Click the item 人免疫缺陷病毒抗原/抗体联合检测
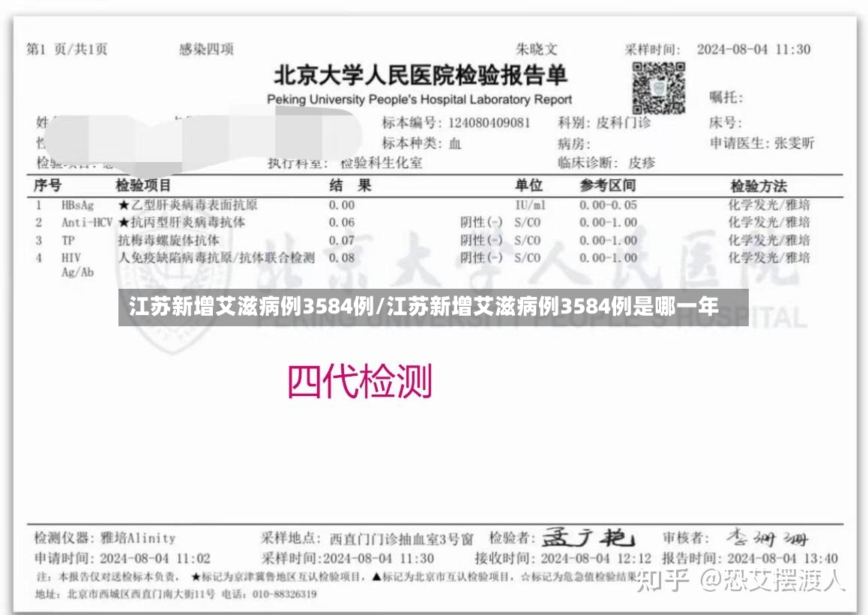The height and width of the screenshot is (615, 868). 216,258
